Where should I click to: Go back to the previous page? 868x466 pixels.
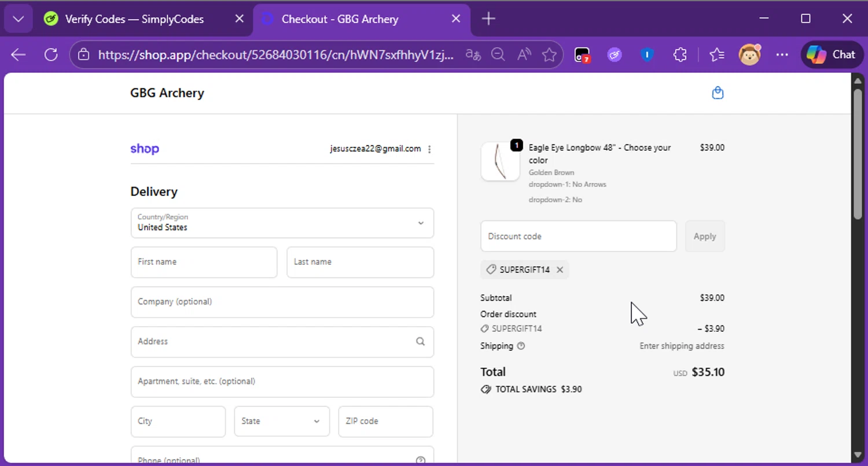(x=19, y=55)
